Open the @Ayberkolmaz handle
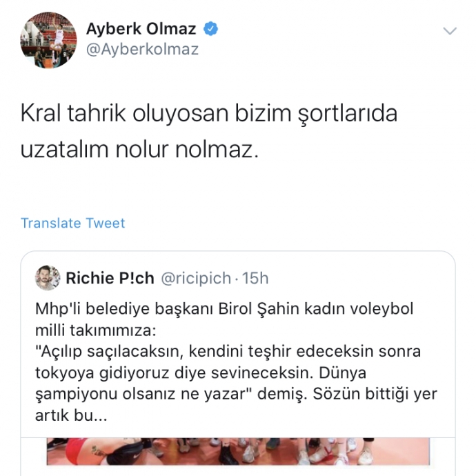The image size is (476, 476). tap(142, 50)
